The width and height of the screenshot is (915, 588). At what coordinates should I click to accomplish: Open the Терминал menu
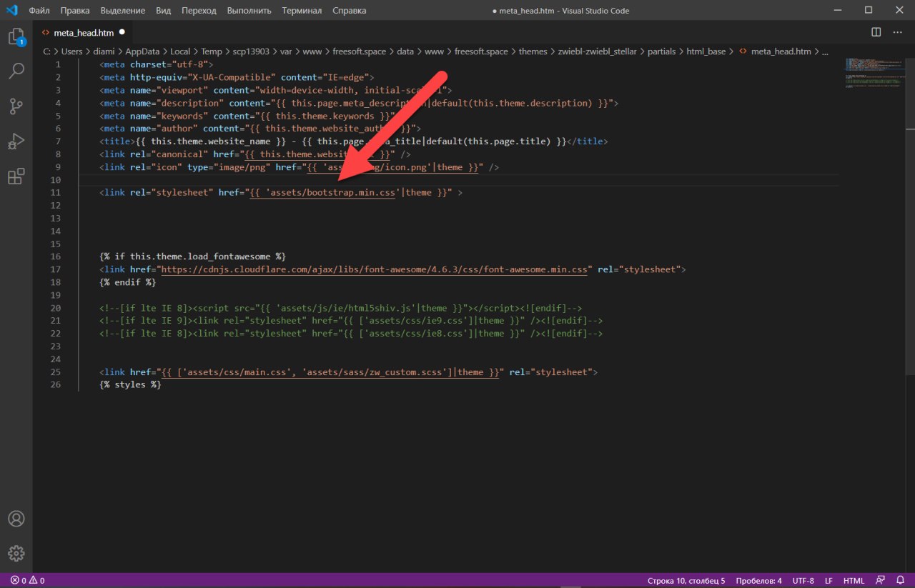pos(302,11)
